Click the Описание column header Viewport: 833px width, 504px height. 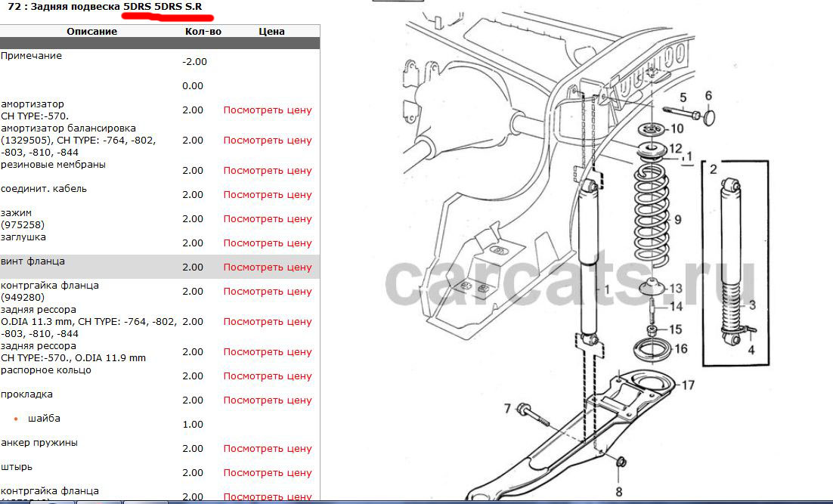[91, 32]
